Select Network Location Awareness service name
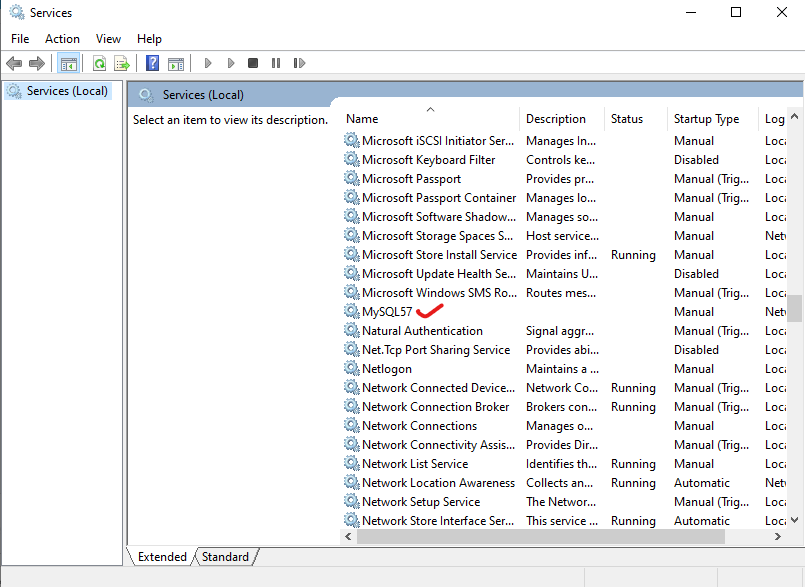This screenshot has height=587, width=805. 438,483
